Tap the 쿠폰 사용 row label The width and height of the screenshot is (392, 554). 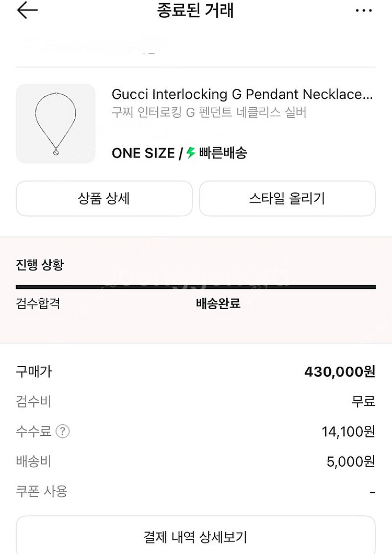click(42, 491)
